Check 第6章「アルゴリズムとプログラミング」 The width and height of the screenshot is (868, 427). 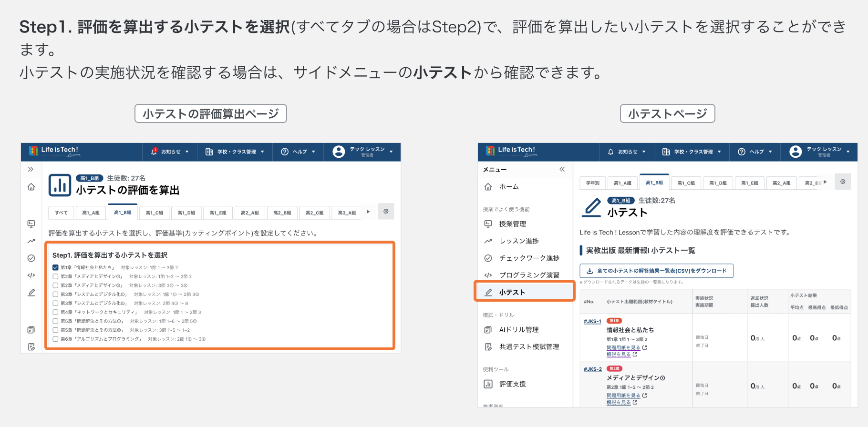(x=55, y=339)
